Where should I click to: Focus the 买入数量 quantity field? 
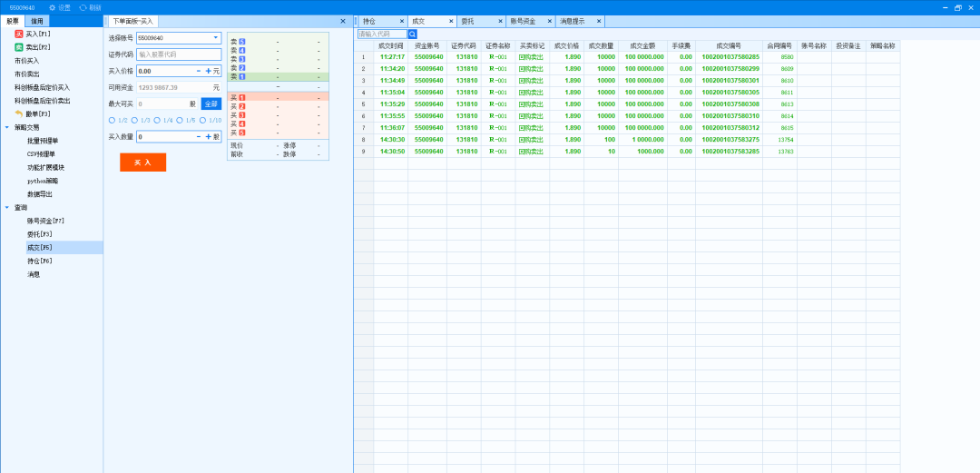pyautogui.click(x=165, y=136)
